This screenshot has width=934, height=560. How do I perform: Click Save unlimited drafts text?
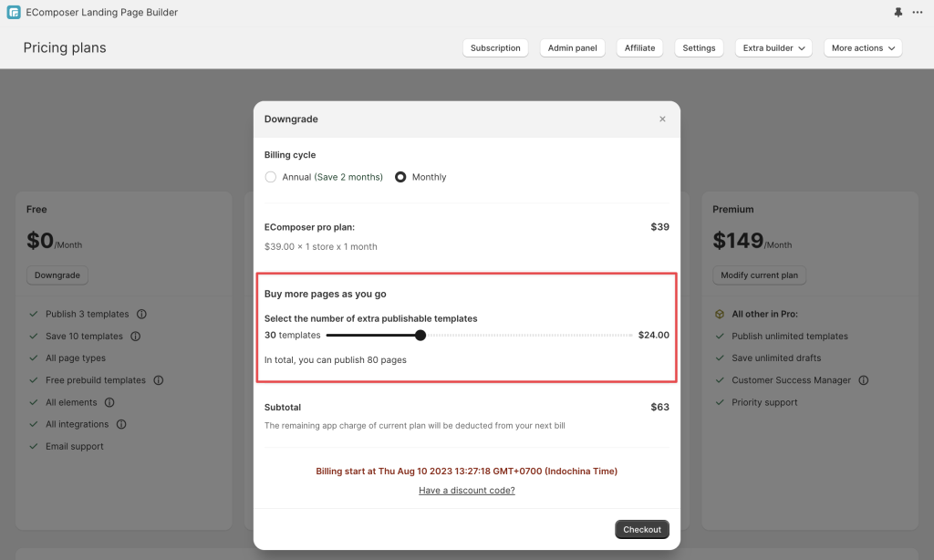[x=776, y=358]
